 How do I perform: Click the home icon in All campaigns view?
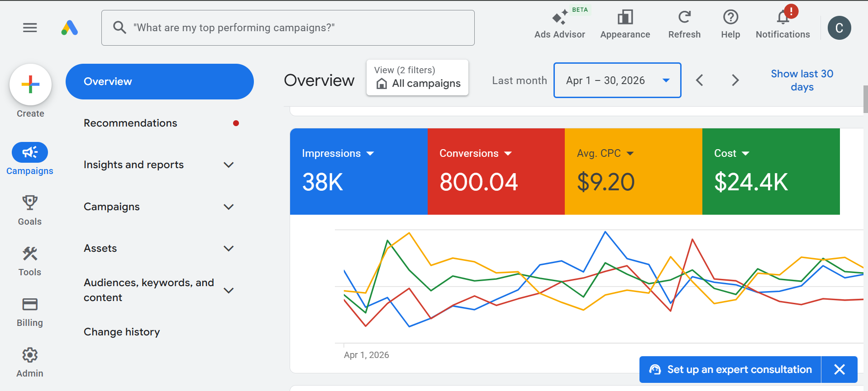tap(382, 84)
